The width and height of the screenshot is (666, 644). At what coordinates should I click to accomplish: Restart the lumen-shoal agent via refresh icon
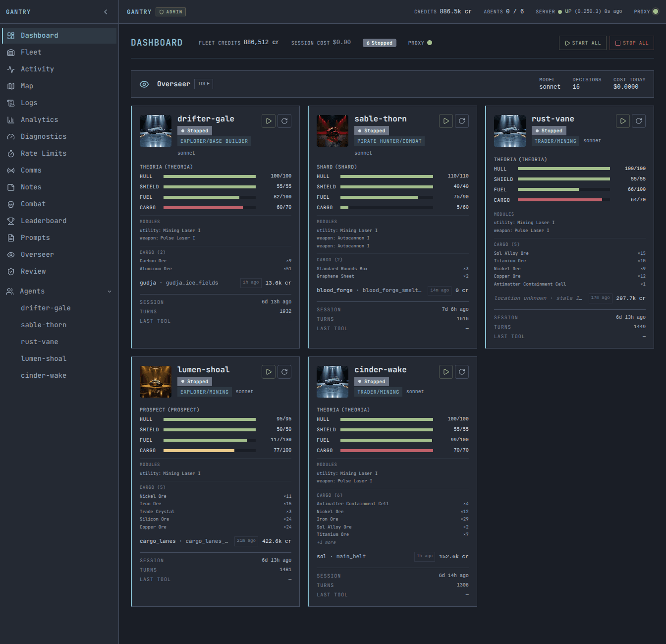(x=284, y=372)
